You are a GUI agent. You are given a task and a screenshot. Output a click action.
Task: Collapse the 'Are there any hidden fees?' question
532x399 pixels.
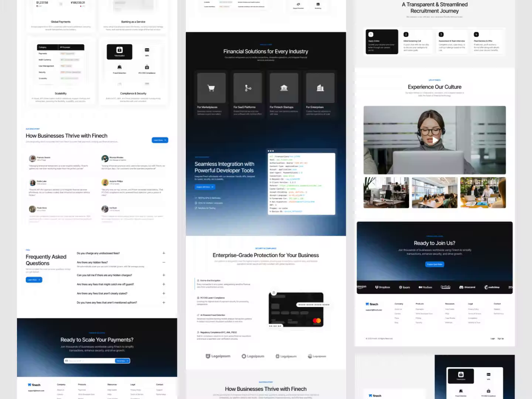pyautogui.click(x=164, y=262)
